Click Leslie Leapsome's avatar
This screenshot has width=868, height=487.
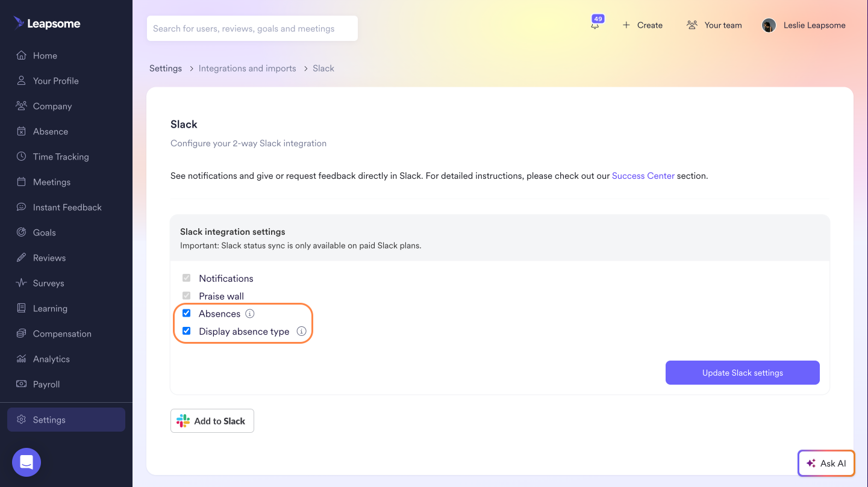(769, 25)
